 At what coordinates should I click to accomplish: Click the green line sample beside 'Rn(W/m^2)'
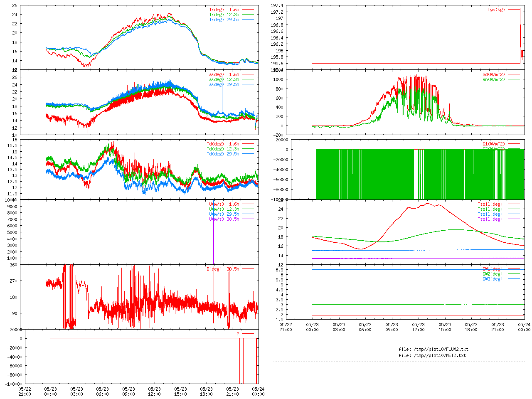(514, 80)
